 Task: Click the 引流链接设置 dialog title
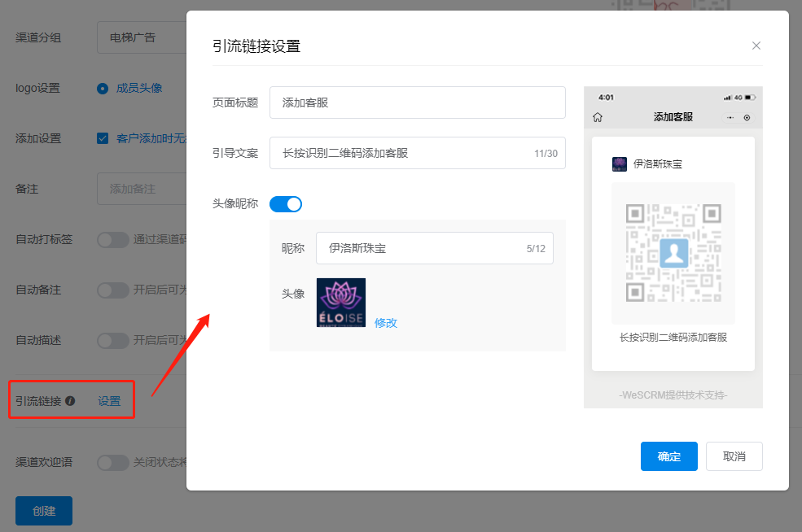point(256,46)
